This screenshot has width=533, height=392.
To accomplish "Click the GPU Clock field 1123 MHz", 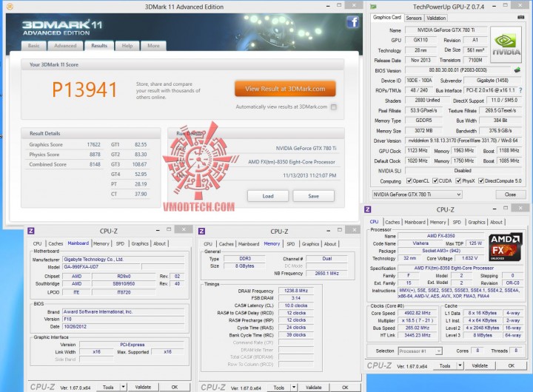I will pyautogui.click(x=418, y=150).
